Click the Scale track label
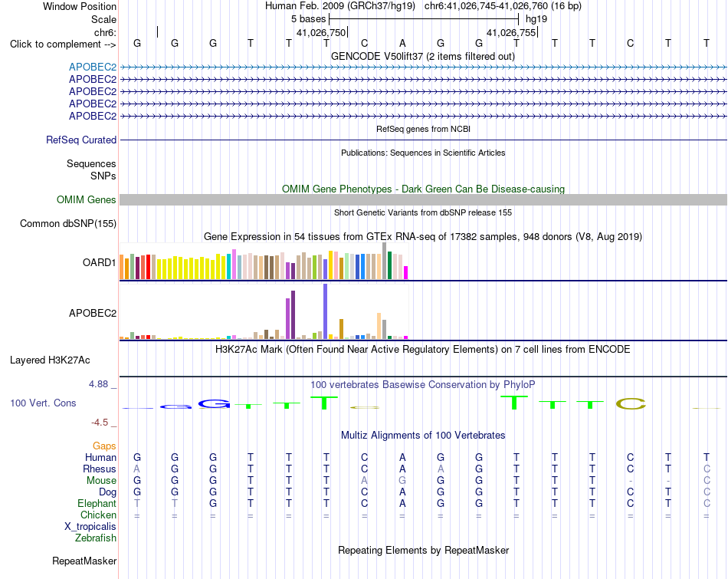Image resolution: width=728 pixels, height=579 pixels. [103, 19]
